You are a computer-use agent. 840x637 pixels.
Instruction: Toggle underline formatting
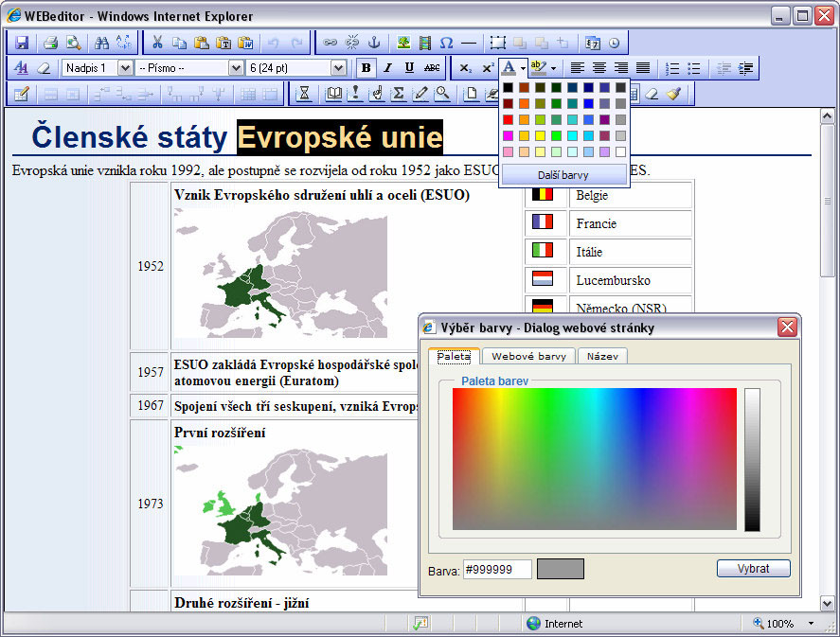click(409, 68)
